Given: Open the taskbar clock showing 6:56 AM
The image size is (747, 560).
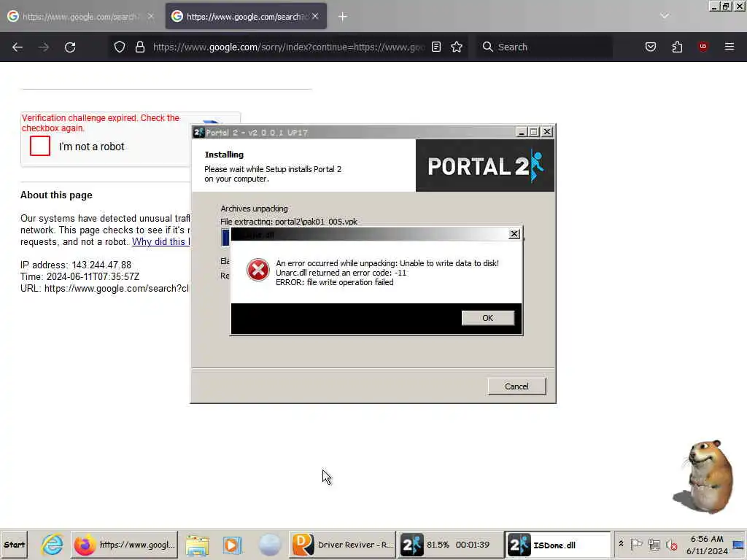Looking at the screenshot, I should click(x=708, y=545).
